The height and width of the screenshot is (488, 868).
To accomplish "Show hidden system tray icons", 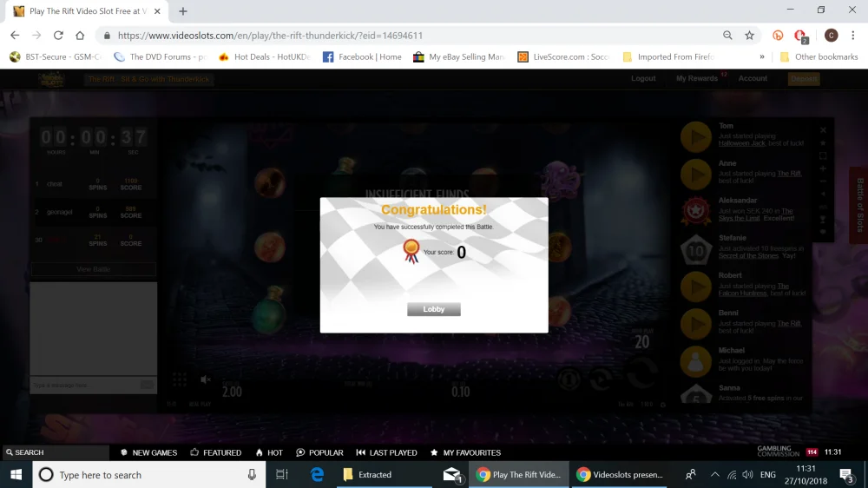I will pos(714,475).
